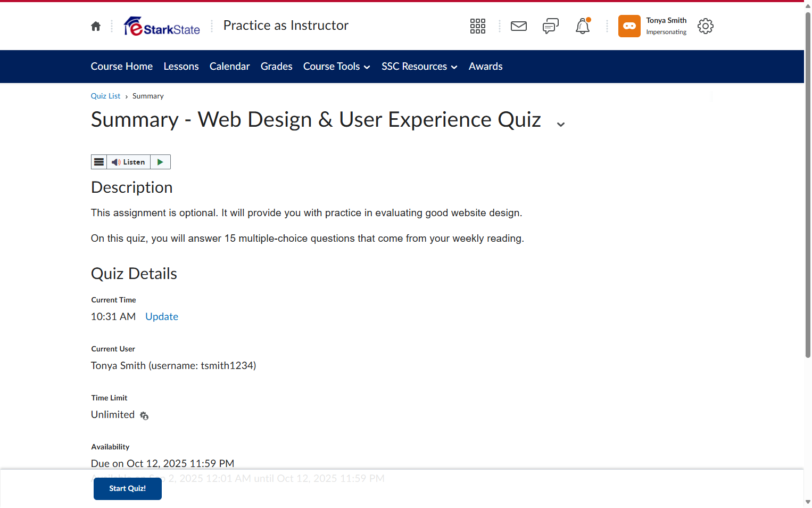Open the Lessons nav item
This screenshot has height=508, width=812.
181,67
